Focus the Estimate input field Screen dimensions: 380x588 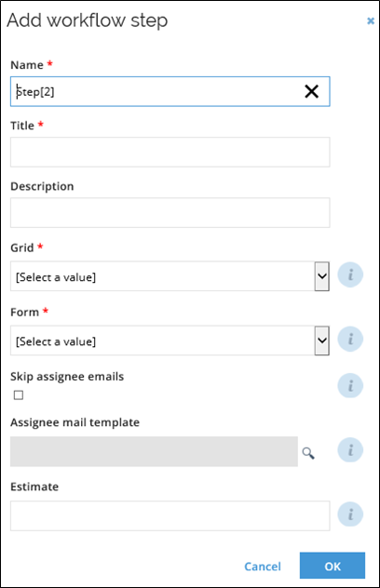[170, 515]
